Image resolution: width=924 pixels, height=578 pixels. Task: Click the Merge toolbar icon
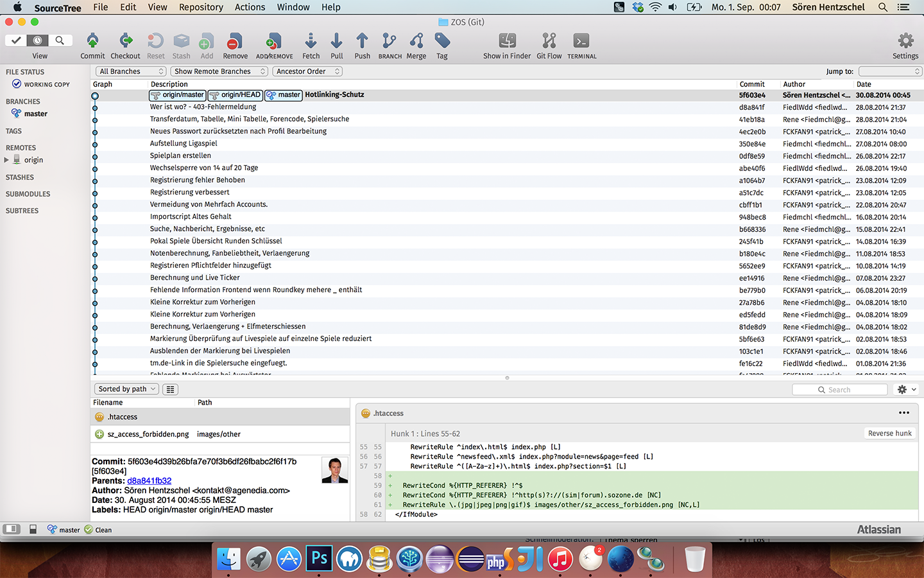point(416,42)
